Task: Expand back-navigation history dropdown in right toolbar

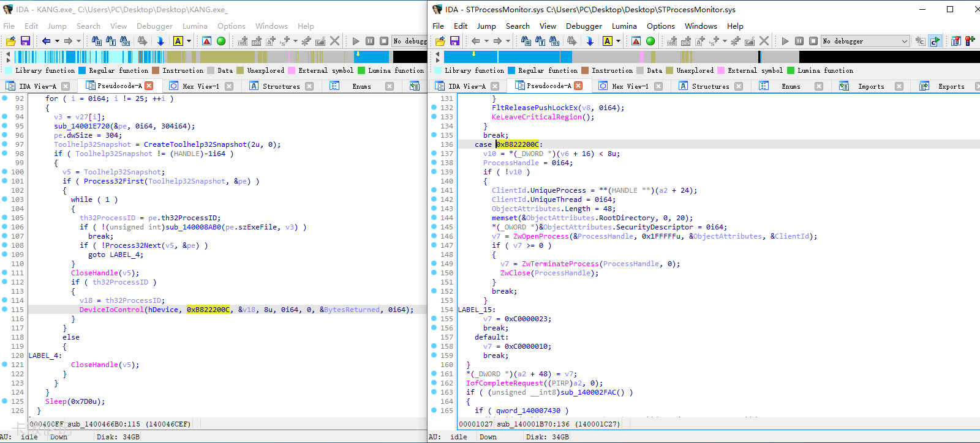Action: (x=486, y=41)
